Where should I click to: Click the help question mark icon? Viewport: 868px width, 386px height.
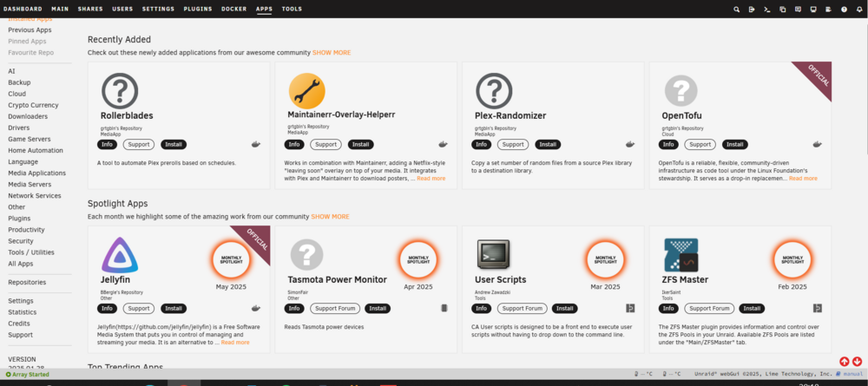point(845,10)
